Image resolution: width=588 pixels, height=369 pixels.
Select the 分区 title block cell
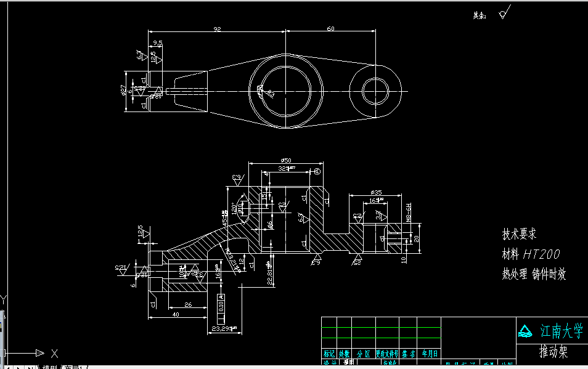pyautogui.click(x=364, y=354)
